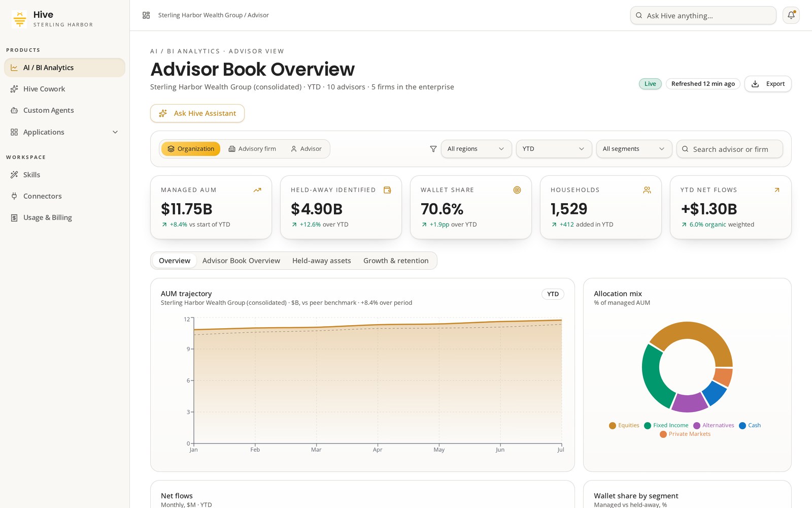Viewport: 812px width, 508px height.
Task: Click the search magnifier in Ask Hive box
Action: [639, 16]
